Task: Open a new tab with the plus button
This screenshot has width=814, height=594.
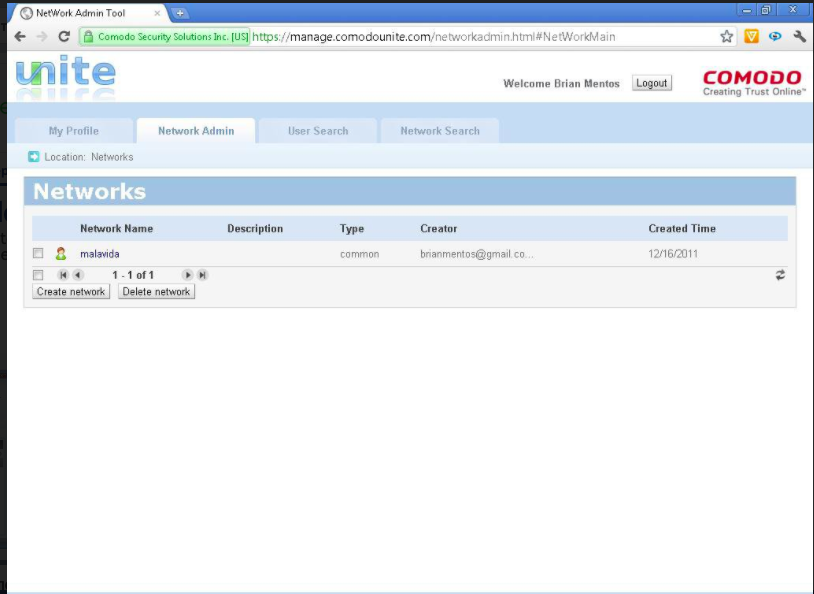Action: coord(180,13)
